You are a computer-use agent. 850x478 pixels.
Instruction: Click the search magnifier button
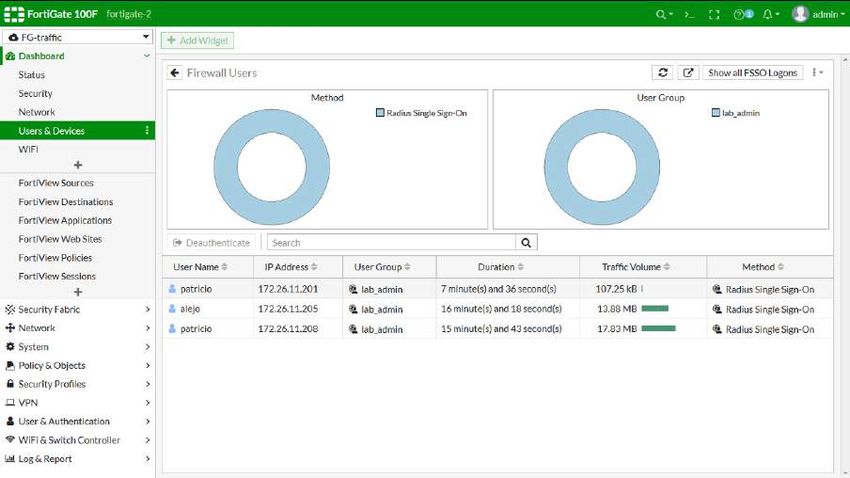coord(526,242)
